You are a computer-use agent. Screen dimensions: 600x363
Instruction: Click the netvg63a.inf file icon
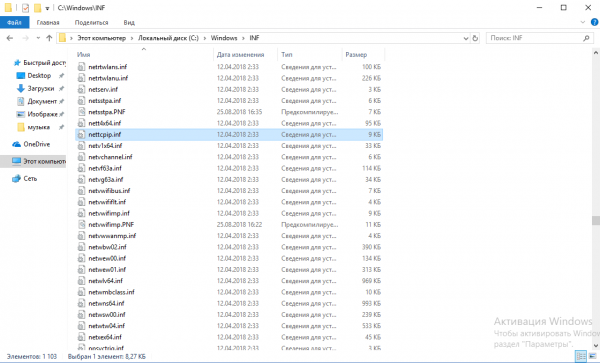point(81,179)
